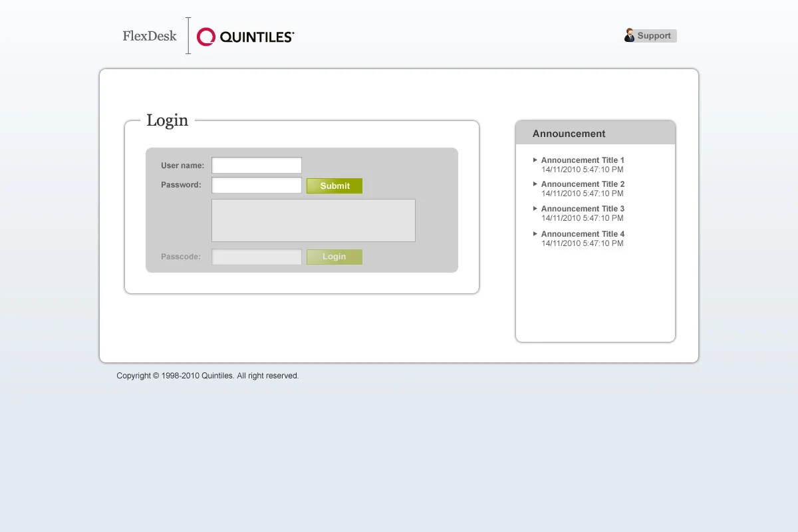Click the Password label
Viewport: 798px width, 532px height.
point(181,185)
